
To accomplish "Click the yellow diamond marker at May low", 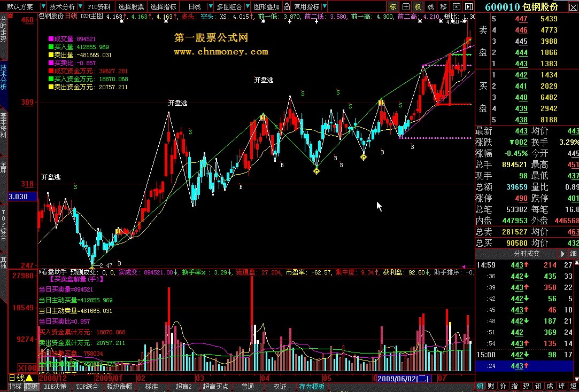I will 364,157.
